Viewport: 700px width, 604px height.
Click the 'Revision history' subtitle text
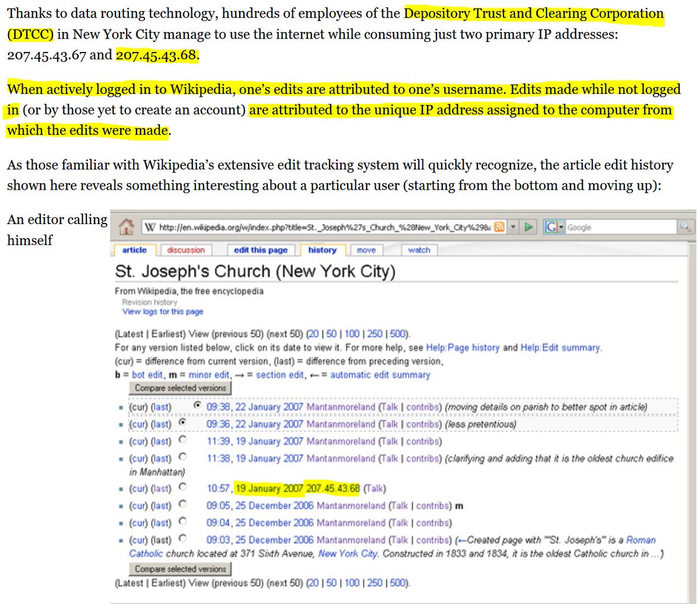(x=149, y=302)
